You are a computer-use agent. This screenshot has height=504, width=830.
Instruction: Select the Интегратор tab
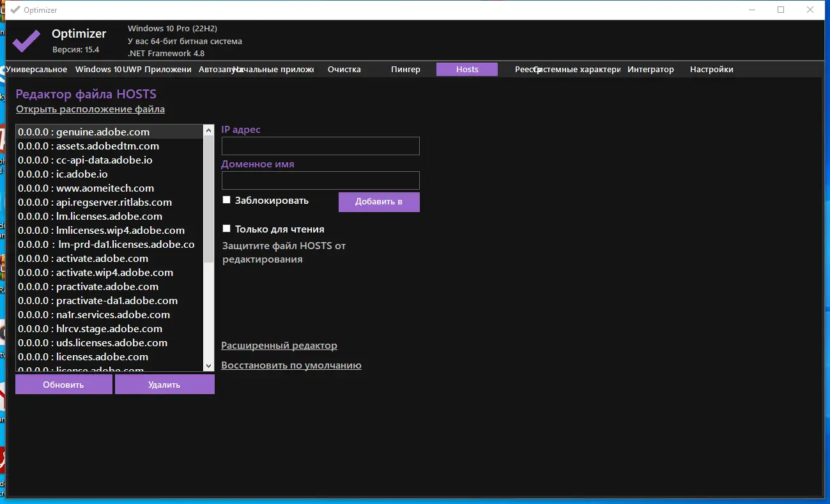(650, 70)
